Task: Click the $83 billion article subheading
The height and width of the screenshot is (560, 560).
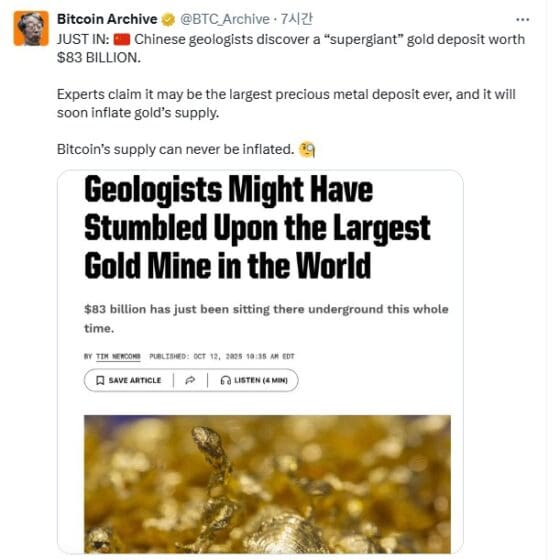Action: 266,319
